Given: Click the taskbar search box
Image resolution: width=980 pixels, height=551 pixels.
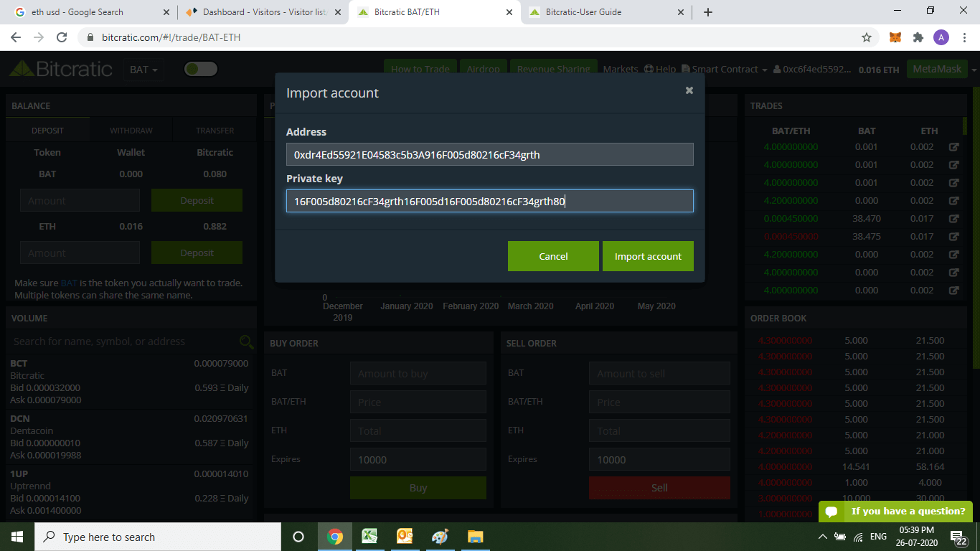Looking at the screenshot, I should click(x=158, y=537).
